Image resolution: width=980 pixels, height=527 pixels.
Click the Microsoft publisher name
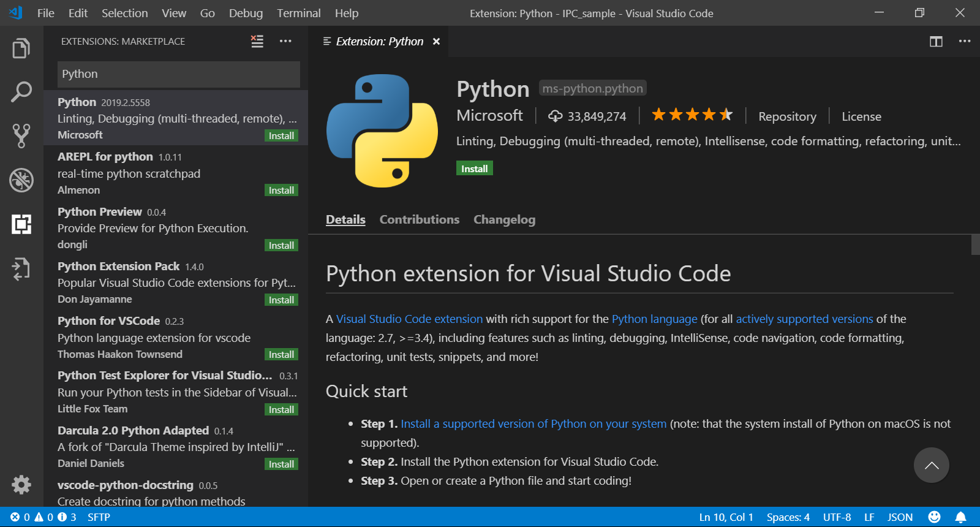click(489, 115)
